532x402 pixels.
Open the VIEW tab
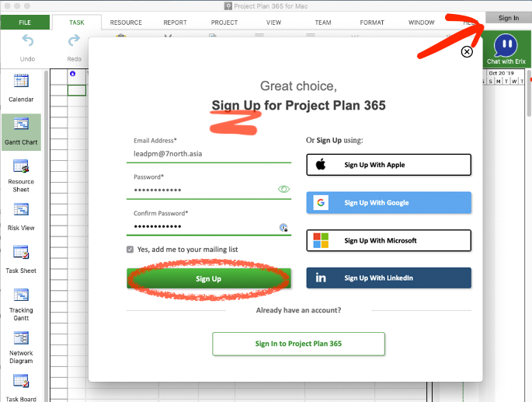click(273, 23)
